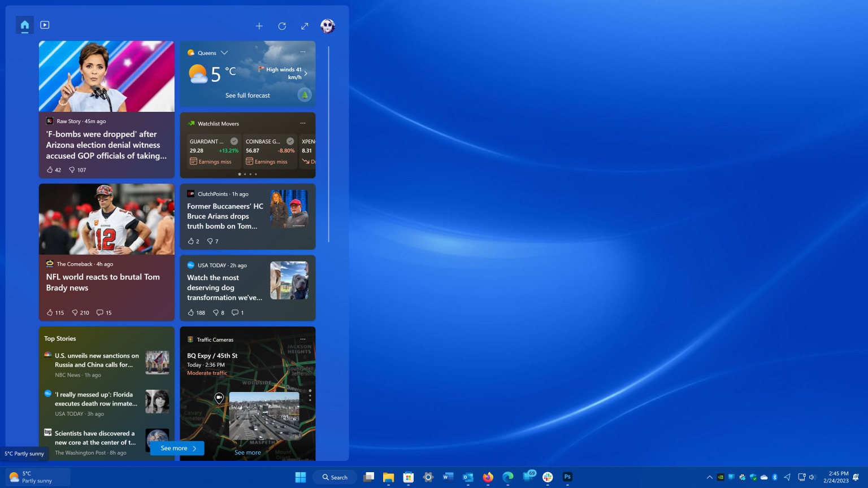Viewport: 868px width, 488px height.
Task: Open the profile avatar settings
Action: pos(328,26)
